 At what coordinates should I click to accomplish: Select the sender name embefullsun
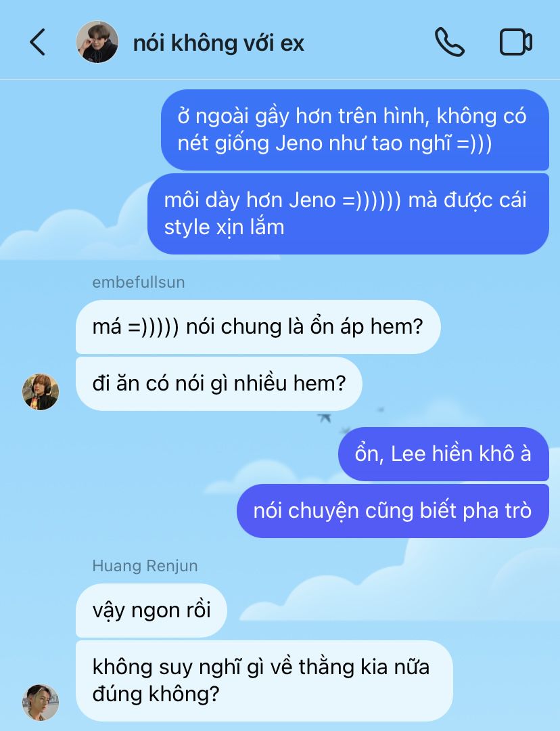[139, 282]
